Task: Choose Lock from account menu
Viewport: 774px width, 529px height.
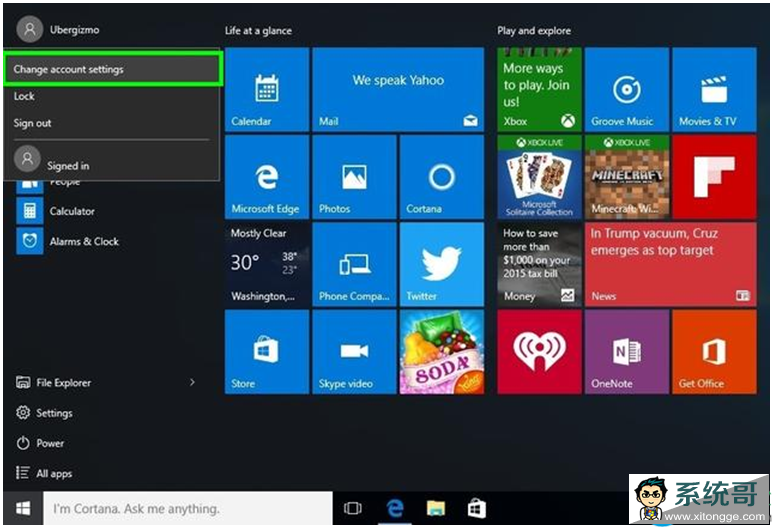Action: coord(25,96)
